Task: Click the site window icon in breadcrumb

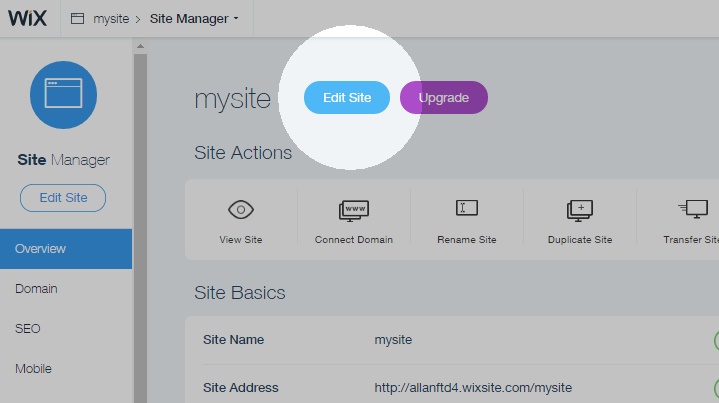Action: [x=77, y=18]
